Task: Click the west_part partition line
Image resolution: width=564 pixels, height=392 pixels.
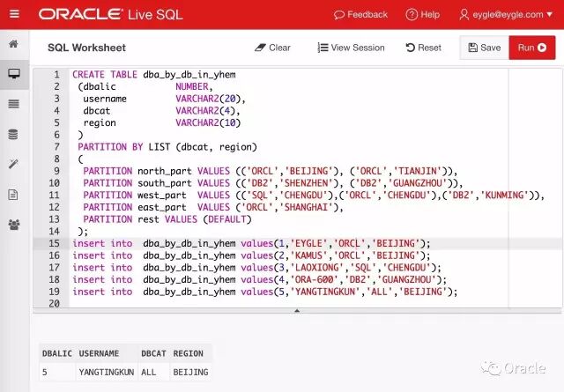Action: (x=314, y=195)
